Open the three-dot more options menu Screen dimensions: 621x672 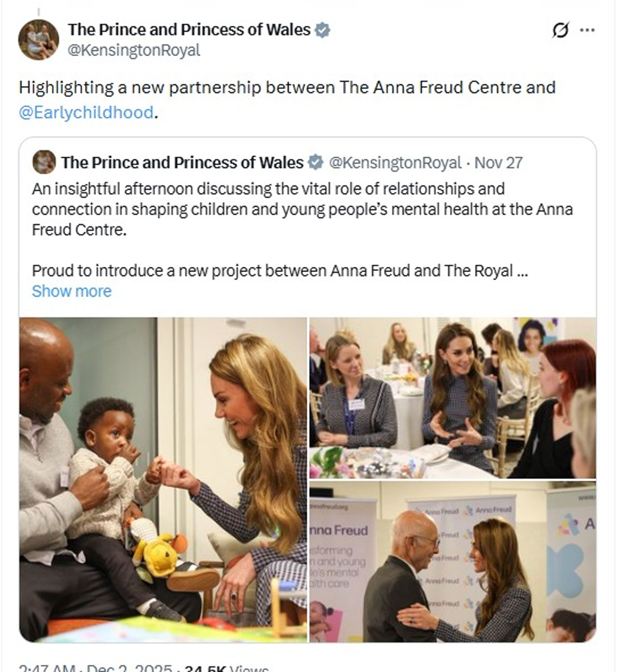pyautogui.click(x=587, y=31)
